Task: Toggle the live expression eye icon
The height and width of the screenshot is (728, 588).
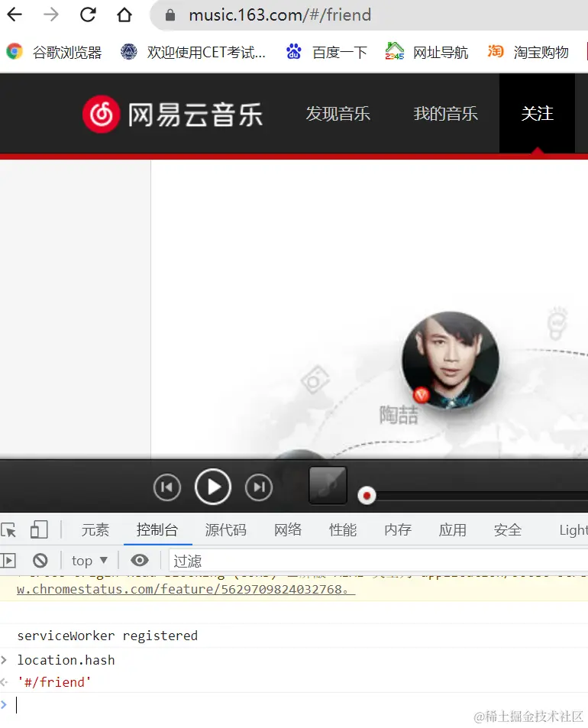Action: pos(139,561)
